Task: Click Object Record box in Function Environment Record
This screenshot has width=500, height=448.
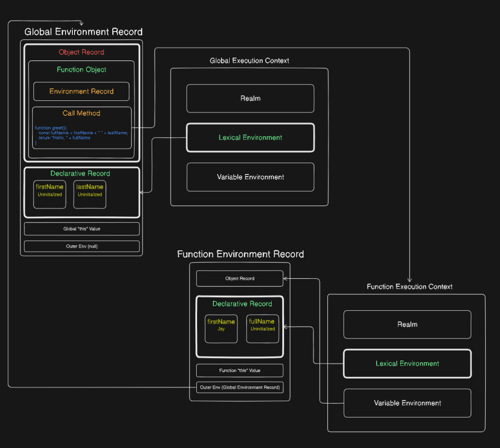Action: click(240, 279)
